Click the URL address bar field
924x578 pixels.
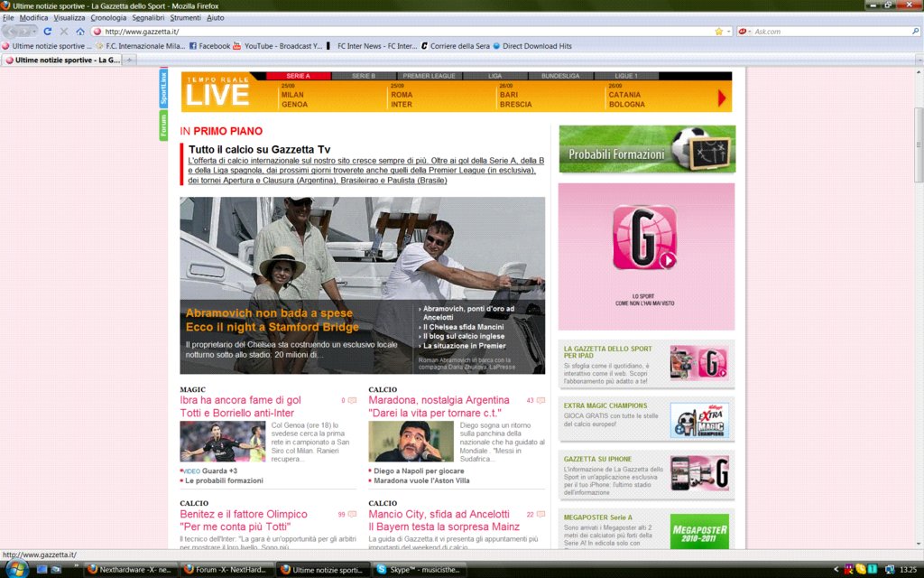[x=407, y=32]
